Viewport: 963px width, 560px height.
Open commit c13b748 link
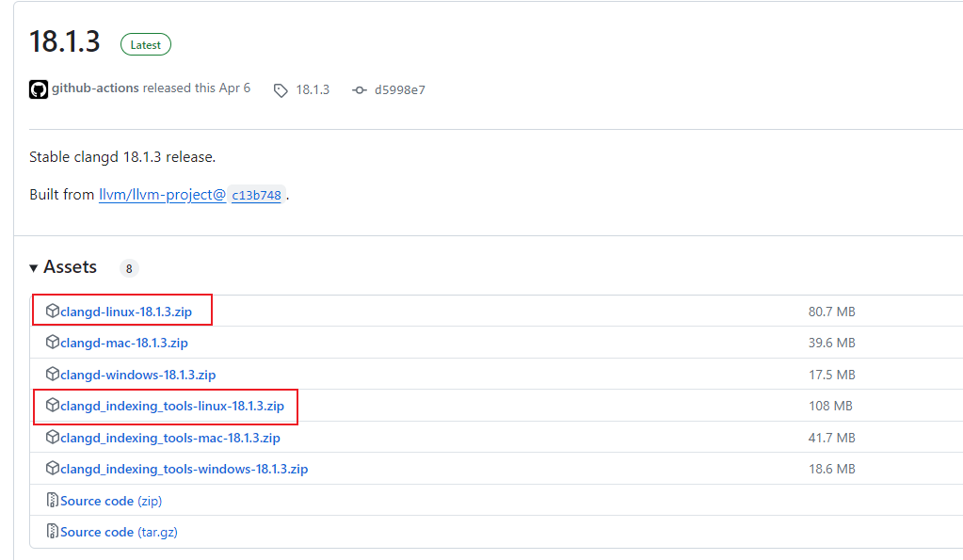pyautogui.click(x=256, y=195)
